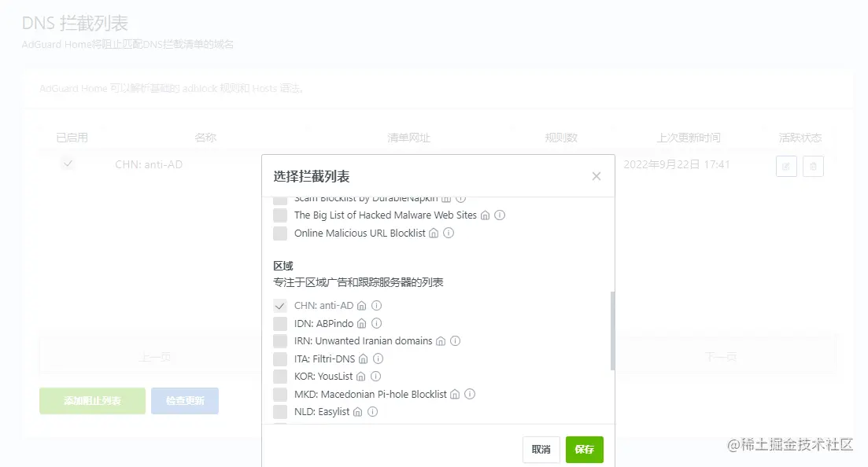This screenshot has width=868, height=467.
Task: Click the 取消 cancel button
Action: pyautogui.click(x=541, y=449)
